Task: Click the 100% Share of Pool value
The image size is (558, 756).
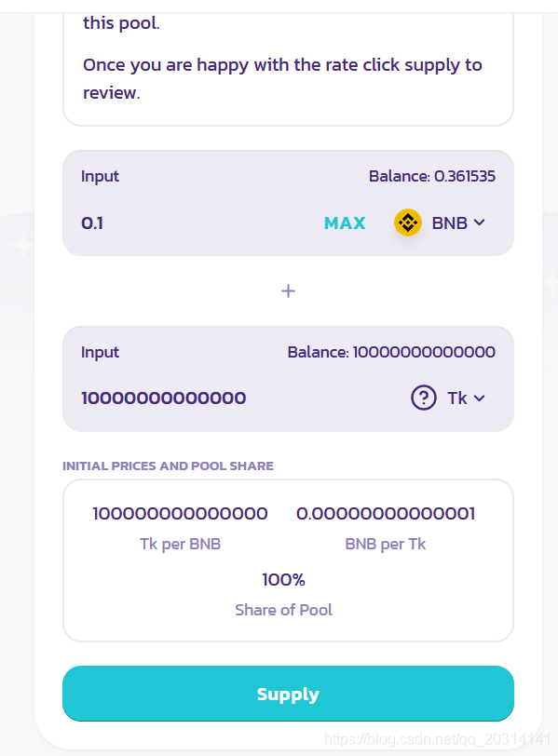Action: pos(283,579)
